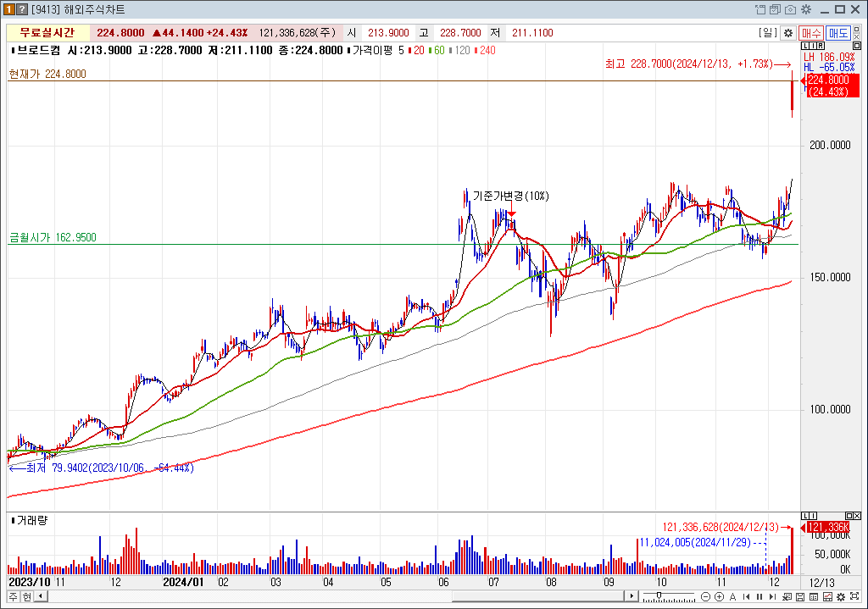Expand the 브로드컴 price legend marker

point(12,51)
